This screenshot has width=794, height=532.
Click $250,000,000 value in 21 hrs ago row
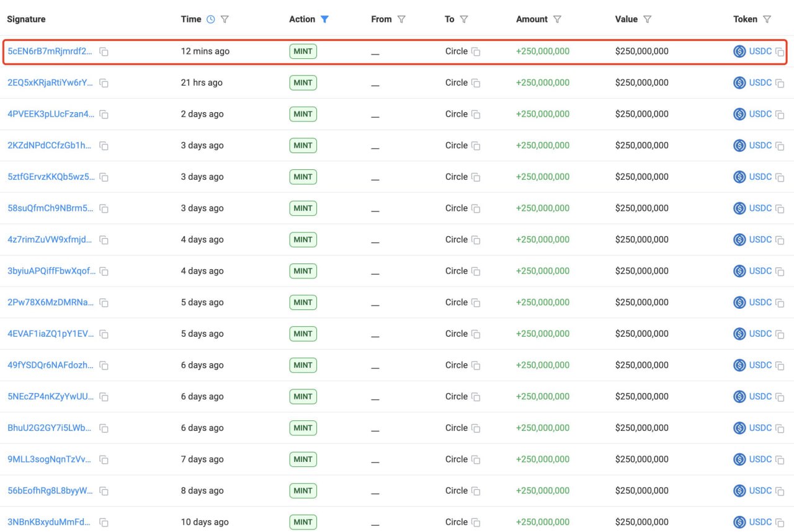pyautogui.click(x=642, y=82)
